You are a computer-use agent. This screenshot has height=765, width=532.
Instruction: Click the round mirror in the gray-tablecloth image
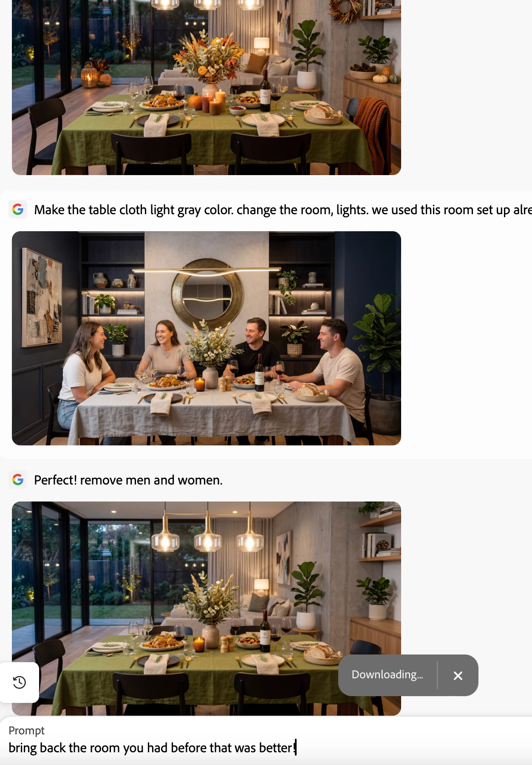[207, 294]
